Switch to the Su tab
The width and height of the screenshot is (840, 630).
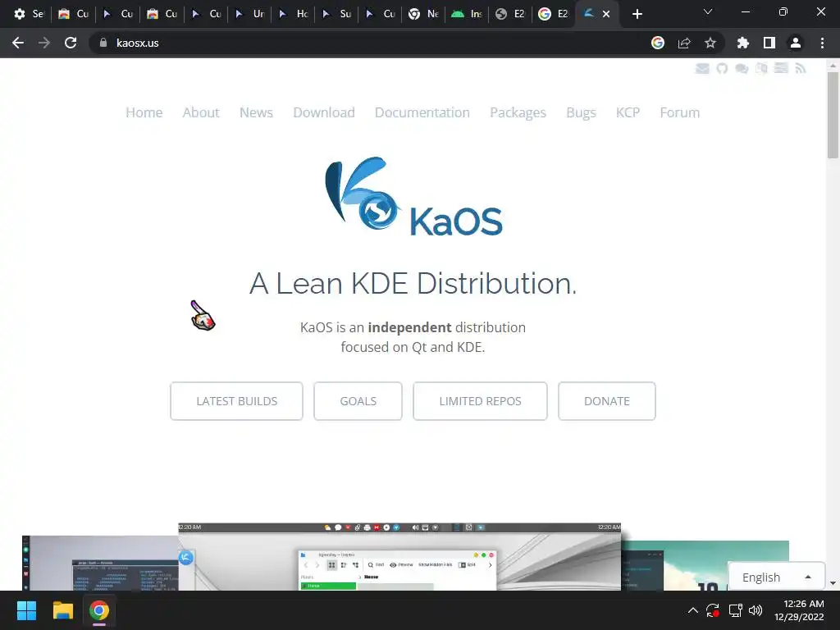(336, 14)
